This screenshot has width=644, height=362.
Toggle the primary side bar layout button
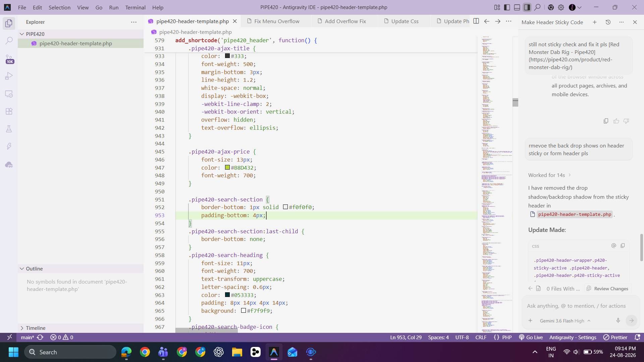click(x=507, y=7)
